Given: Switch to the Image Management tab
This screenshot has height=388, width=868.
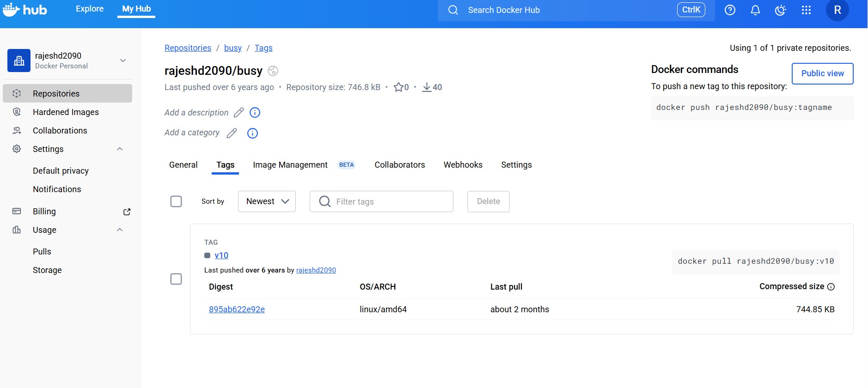Looking at the screenshot, I should 290,165.
